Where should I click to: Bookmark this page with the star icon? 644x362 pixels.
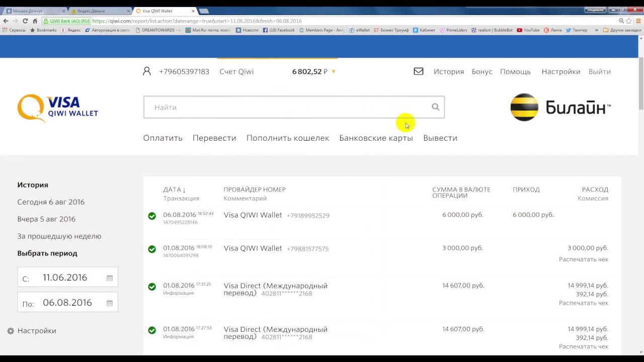[x=630, y=21]
